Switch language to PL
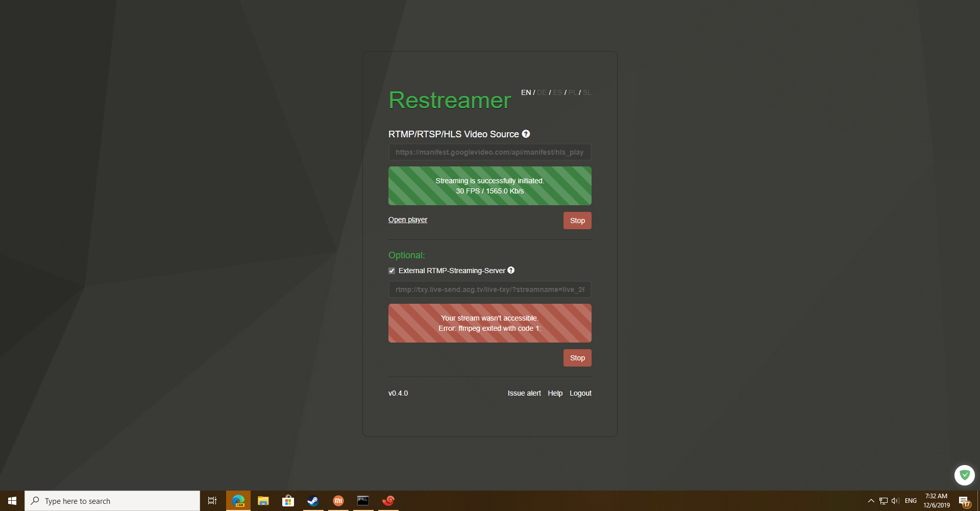This screenshot has width=980, height=511. tap(572, 92)
